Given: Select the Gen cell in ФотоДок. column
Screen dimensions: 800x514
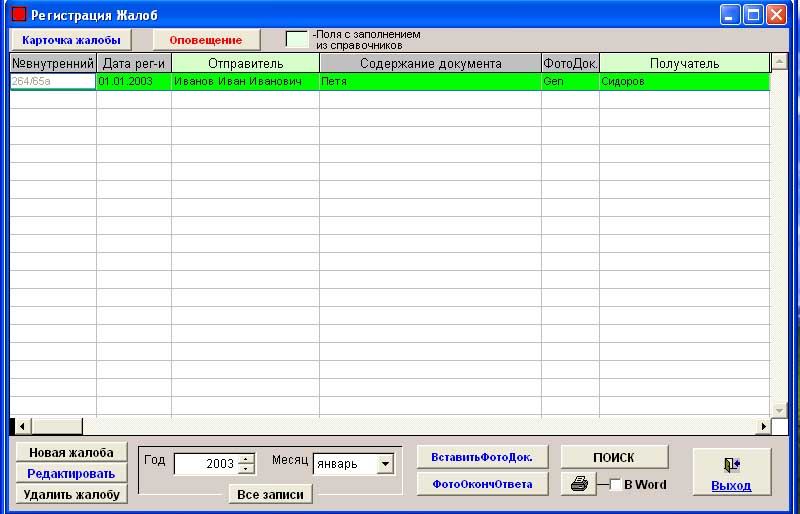Looking at the screenshot, I should [x=570, y=81].
